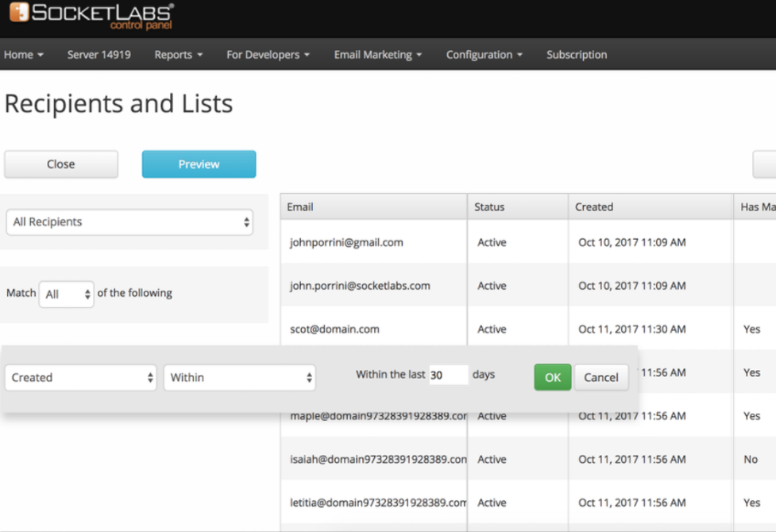Open the Home menu
Image resolution: width=776 pixels, height=532 pixels.
coord(23,55)
